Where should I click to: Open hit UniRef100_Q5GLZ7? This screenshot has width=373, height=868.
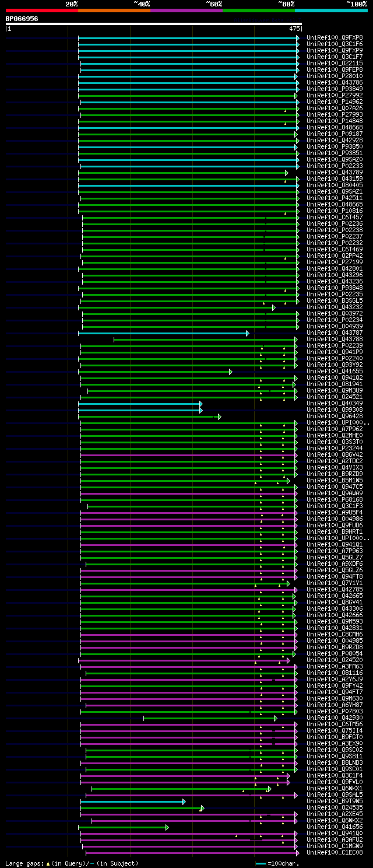click(x=335, y=558)
